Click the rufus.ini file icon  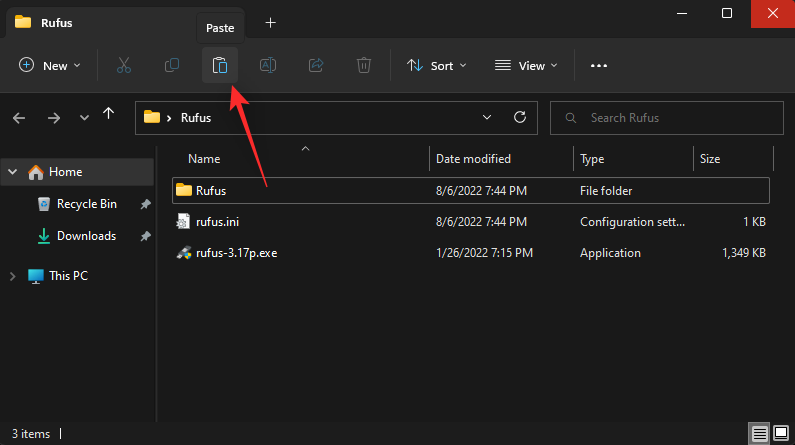coord(183,221)
